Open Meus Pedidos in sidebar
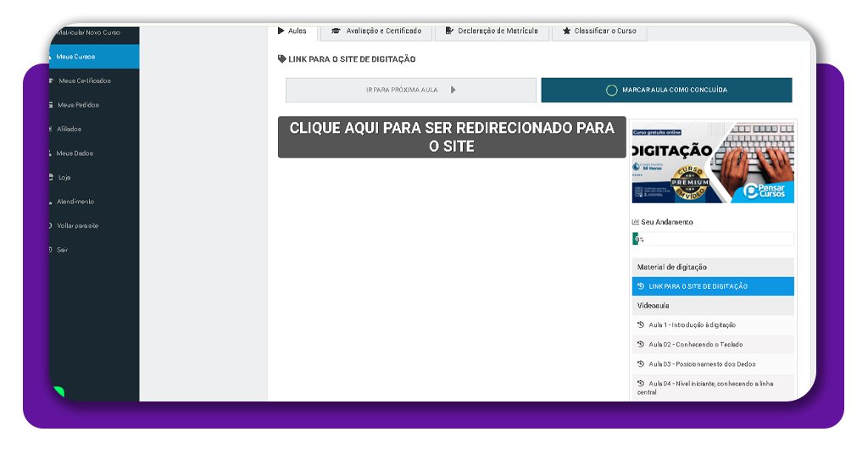The width and height of the screenshot is (868, 454). [94, 105]
